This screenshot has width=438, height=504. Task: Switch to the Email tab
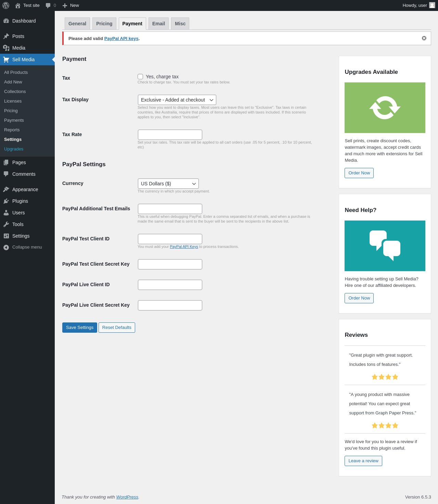pos(158,24)
